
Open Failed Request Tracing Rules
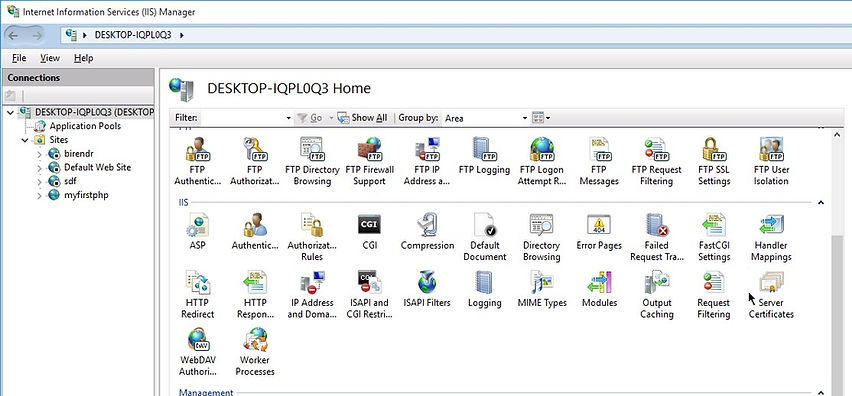point(656,237)
